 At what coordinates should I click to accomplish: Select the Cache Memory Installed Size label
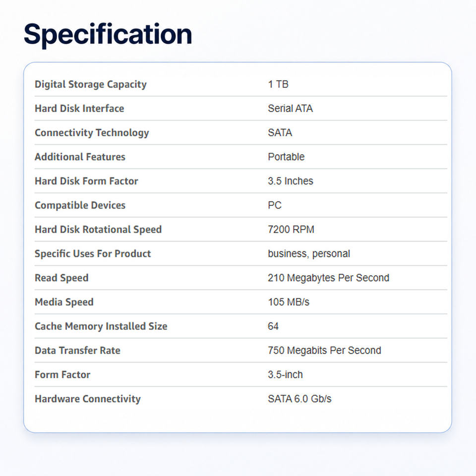101,326
